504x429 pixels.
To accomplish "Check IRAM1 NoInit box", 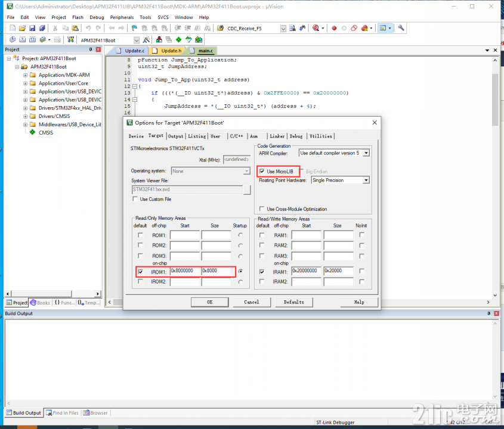I will click(x=362, y=271).
